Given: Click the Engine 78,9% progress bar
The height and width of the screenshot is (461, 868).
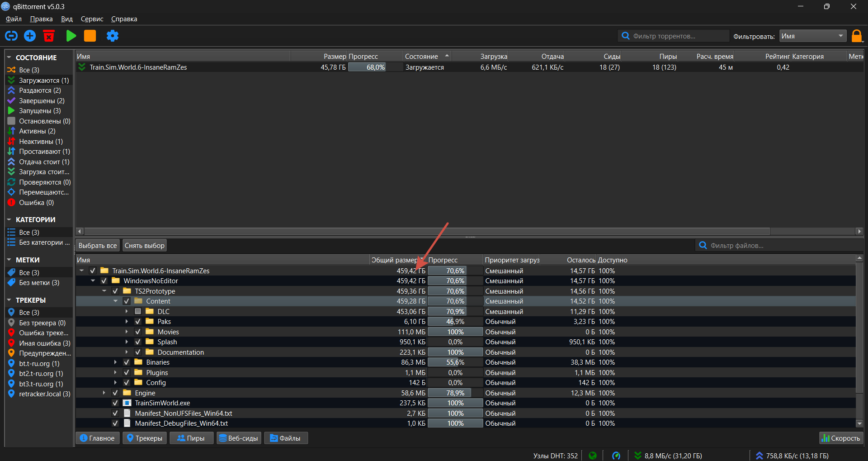Looking at the screenshot, I should [x=455, y=393].
